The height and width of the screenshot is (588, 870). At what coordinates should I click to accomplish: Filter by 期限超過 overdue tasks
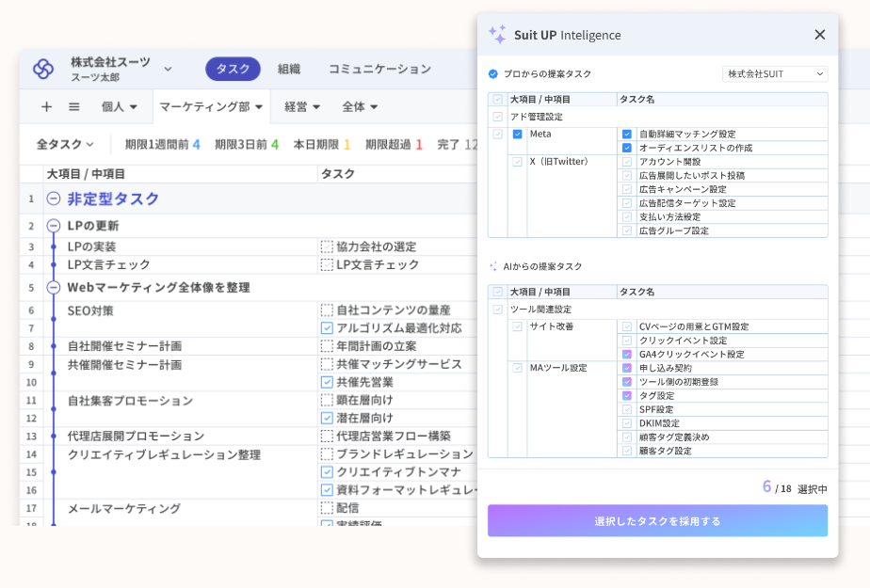394,144
